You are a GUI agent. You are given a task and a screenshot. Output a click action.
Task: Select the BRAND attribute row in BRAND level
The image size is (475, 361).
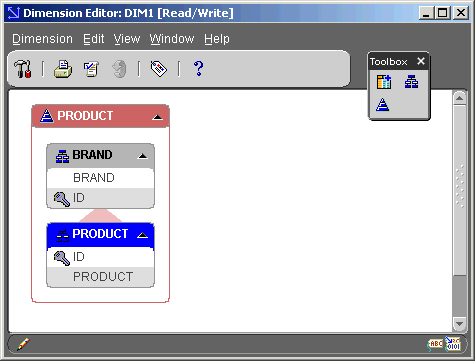tap(100, 178)
